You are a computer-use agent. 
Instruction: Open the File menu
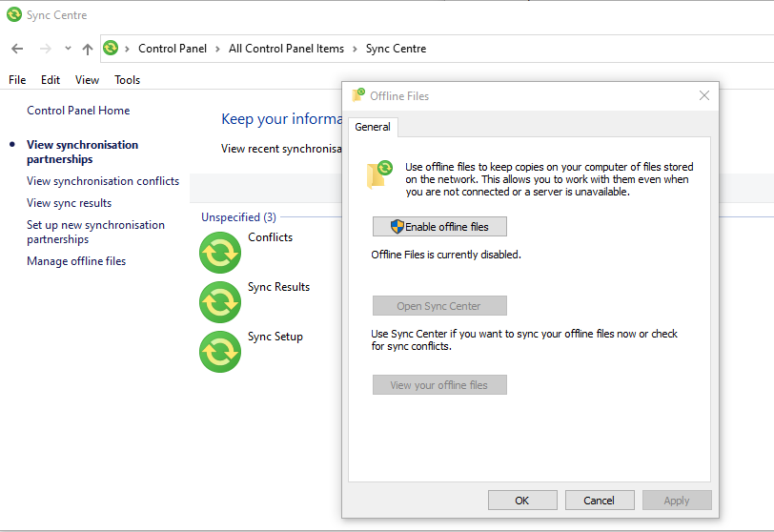17,80
